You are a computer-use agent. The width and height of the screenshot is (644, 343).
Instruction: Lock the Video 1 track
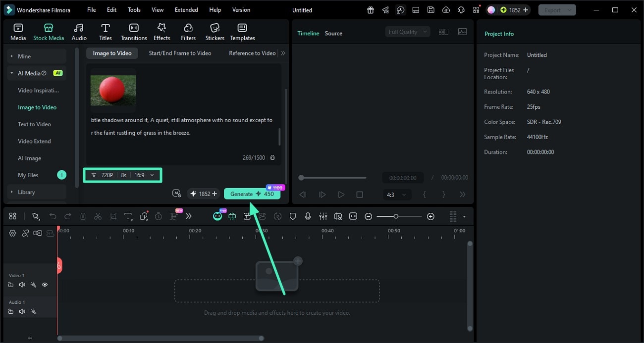pyautogui.click(x=11, y=285)
